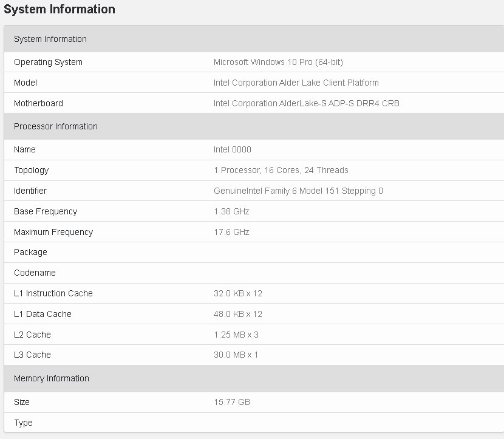Screen dimensions: 504x439
Task: Click the 15.77 GB memory size value
Action: point(232,402)
